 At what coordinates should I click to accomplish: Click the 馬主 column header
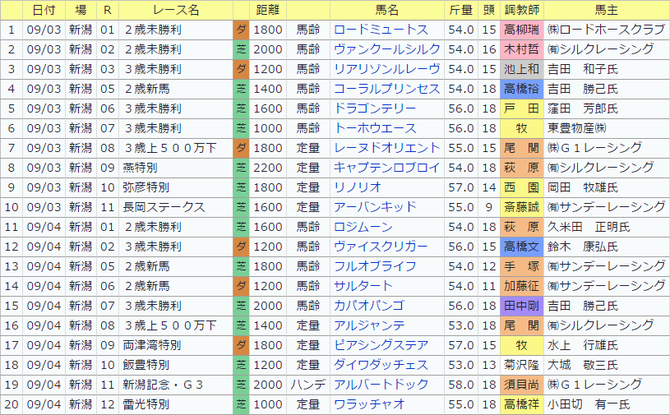606,10
